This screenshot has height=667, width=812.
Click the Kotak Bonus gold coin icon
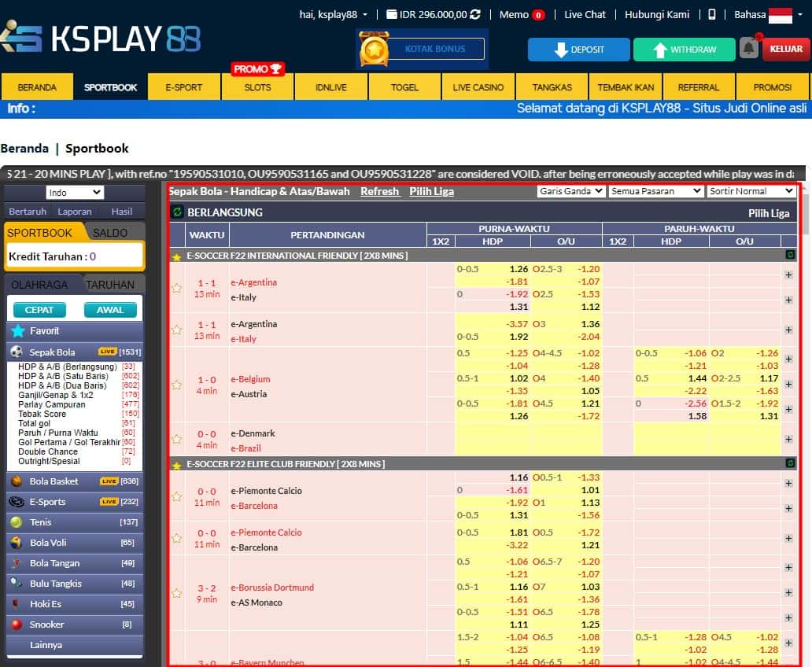click(375, 50)
